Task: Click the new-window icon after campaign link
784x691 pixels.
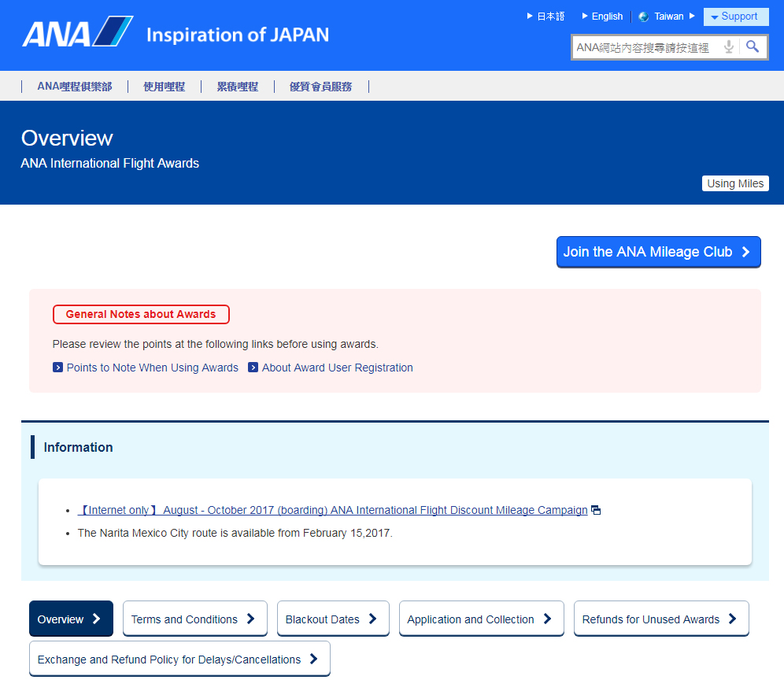Action: pyautogui.click(x=596, y=510)
